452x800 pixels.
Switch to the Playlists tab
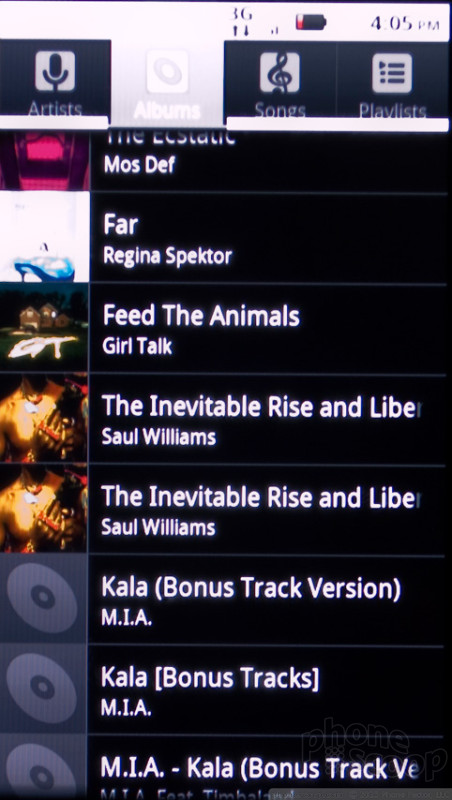coord(392,81)
